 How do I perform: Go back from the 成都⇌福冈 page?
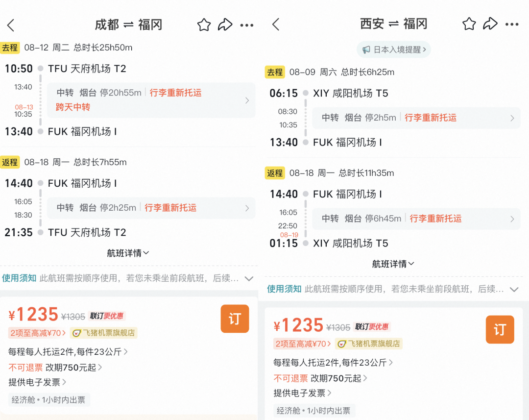point(11,25)
